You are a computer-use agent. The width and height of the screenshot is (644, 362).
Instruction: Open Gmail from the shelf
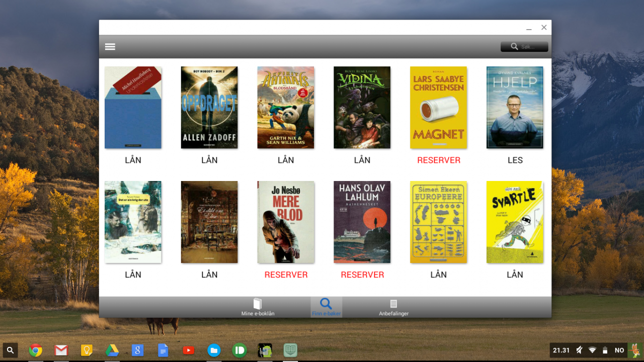pyautogui.click(x=61, y=350)
